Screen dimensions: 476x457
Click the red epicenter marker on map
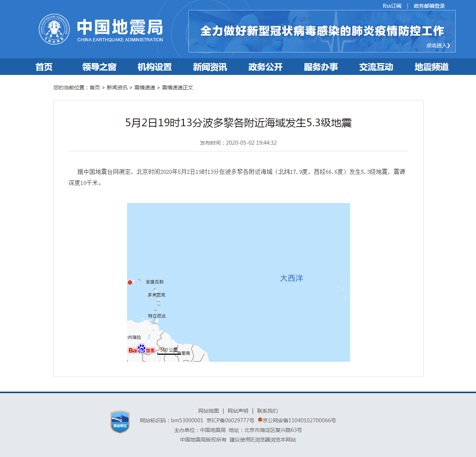130,282
